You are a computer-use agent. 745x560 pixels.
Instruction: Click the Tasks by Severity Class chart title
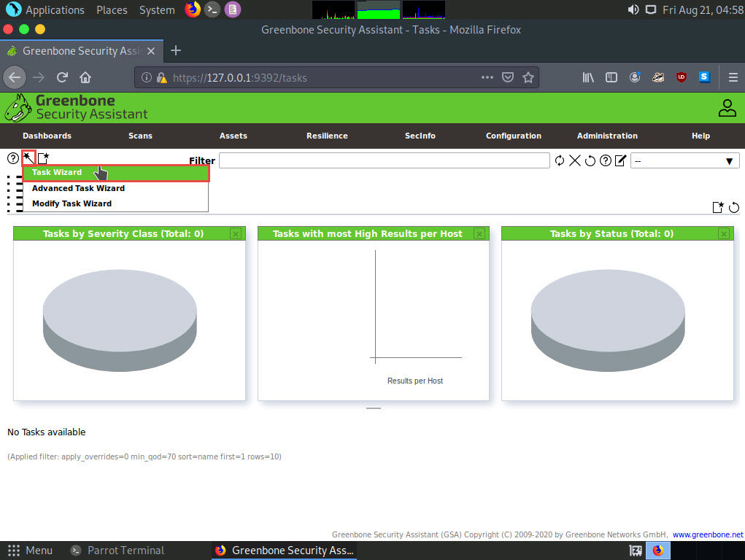click(x=123, y=233)
